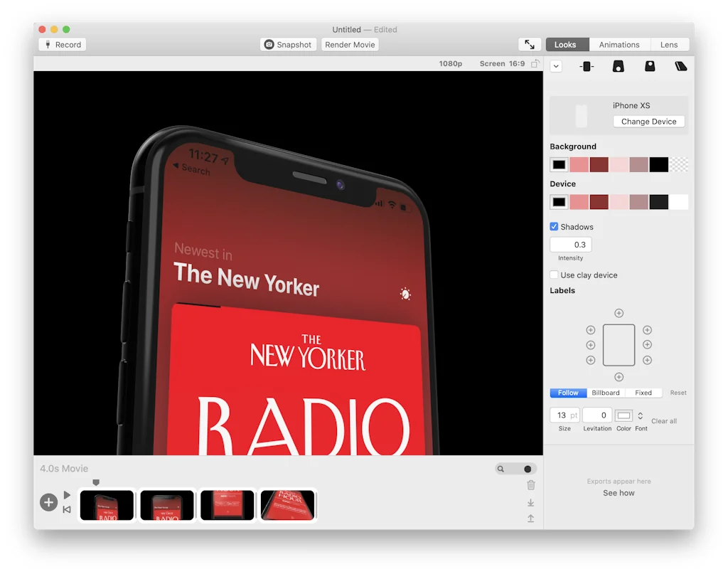Toggle the Shadows checkbox
Viewport: 728px width, 574px height.
coord(555,227)
